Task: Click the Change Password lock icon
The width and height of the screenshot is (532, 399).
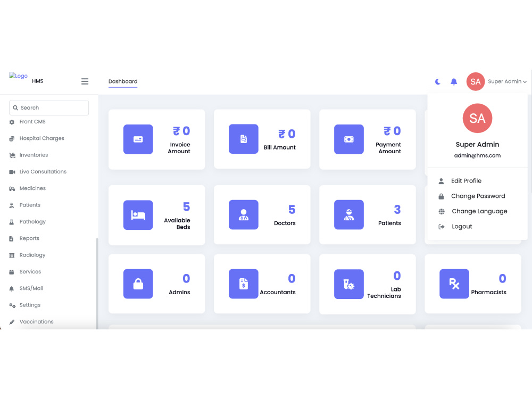Action: click(x=441, y=196)
